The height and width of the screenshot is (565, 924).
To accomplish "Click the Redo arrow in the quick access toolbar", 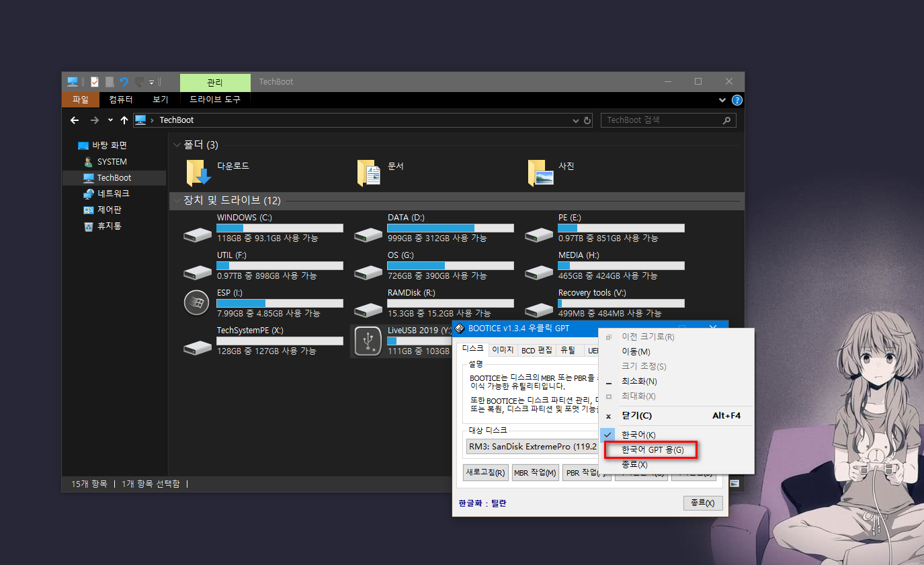I will tap(139, 82).
